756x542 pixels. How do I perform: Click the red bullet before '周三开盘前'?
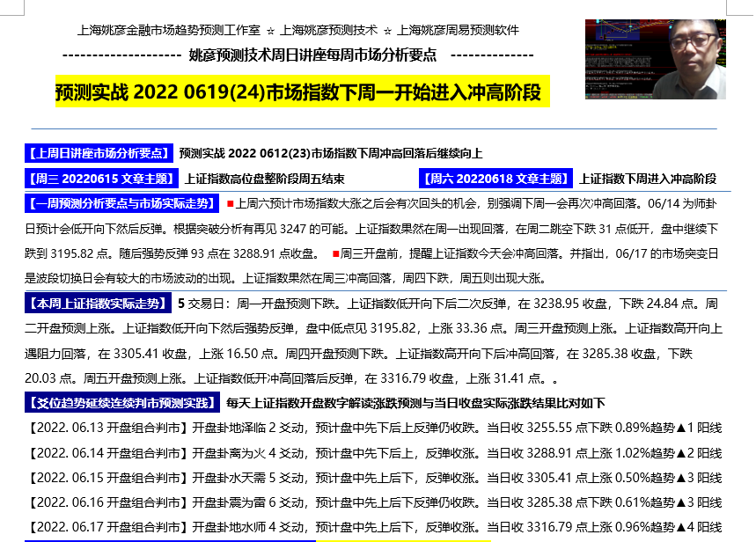335,253
